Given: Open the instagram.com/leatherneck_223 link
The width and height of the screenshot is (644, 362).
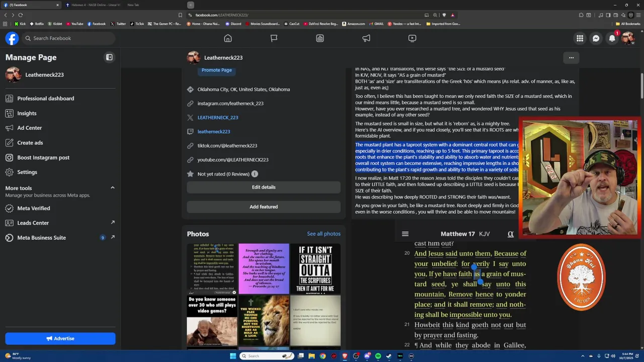Looking at the screenshot, I should coord(230,104).
